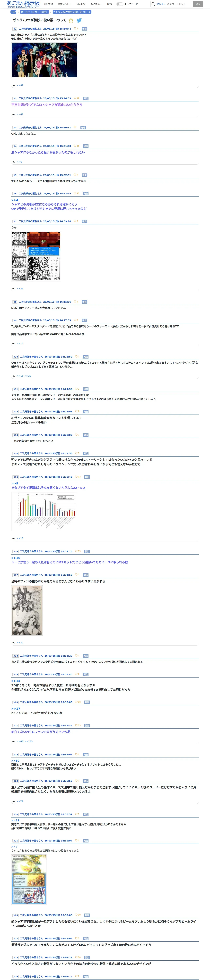Like post >9 with its heart icon
This screenshot has width=210, height=980.
tap(75, 320)
